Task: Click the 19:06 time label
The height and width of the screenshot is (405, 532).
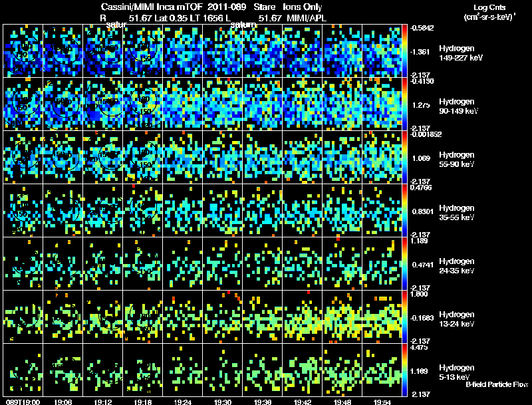Action: point(63,402)
